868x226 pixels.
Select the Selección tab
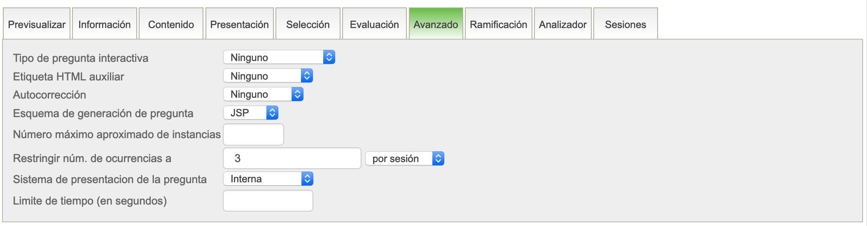tap(308, 24)
